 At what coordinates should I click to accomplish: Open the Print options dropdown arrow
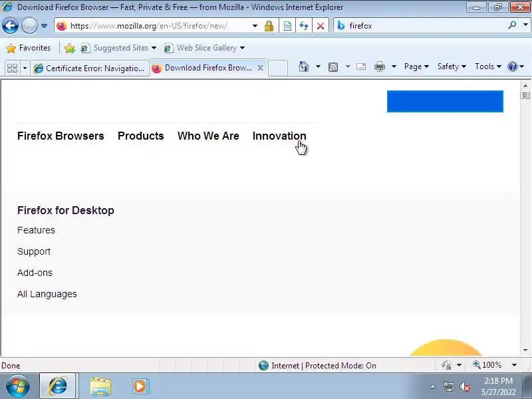pyautogui.click(x=394, y=66)
